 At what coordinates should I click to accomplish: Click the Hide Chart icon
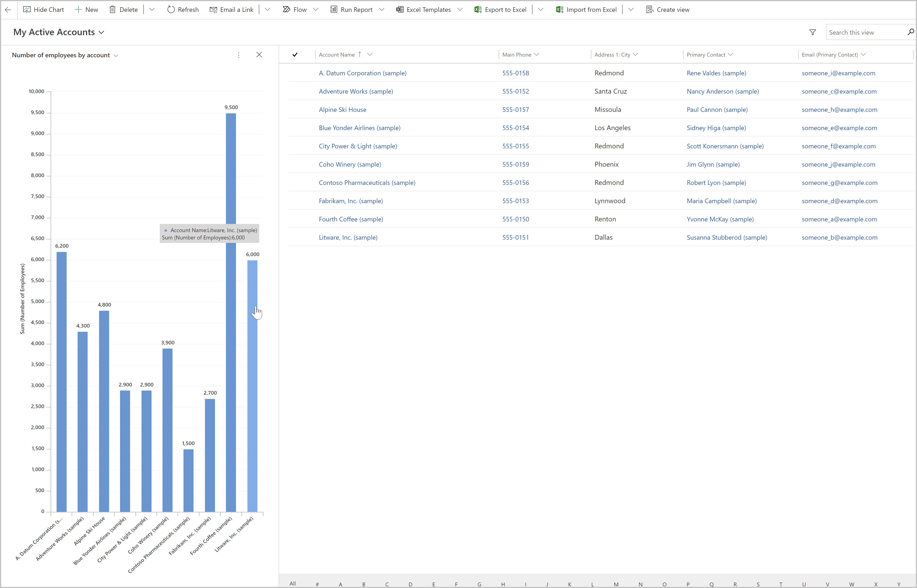[x=27, y=9]
